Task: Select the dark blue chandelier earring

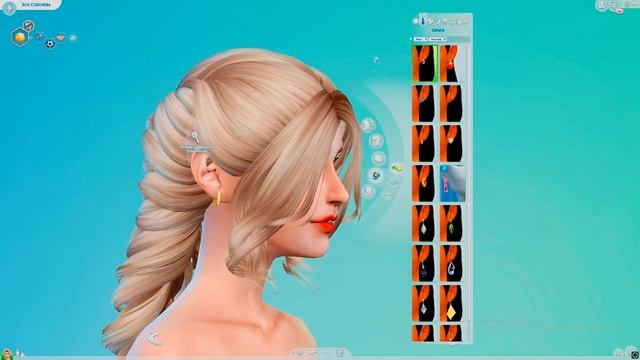Action: click(423, 263)
